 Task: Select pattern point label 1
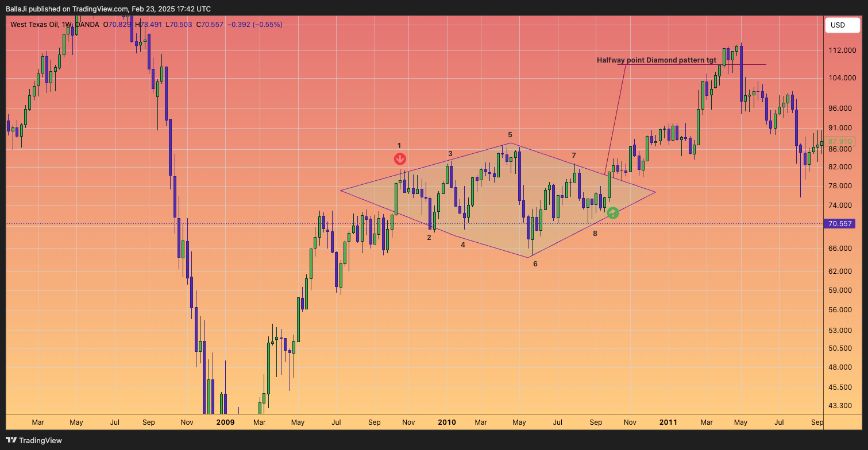point(399,146)
